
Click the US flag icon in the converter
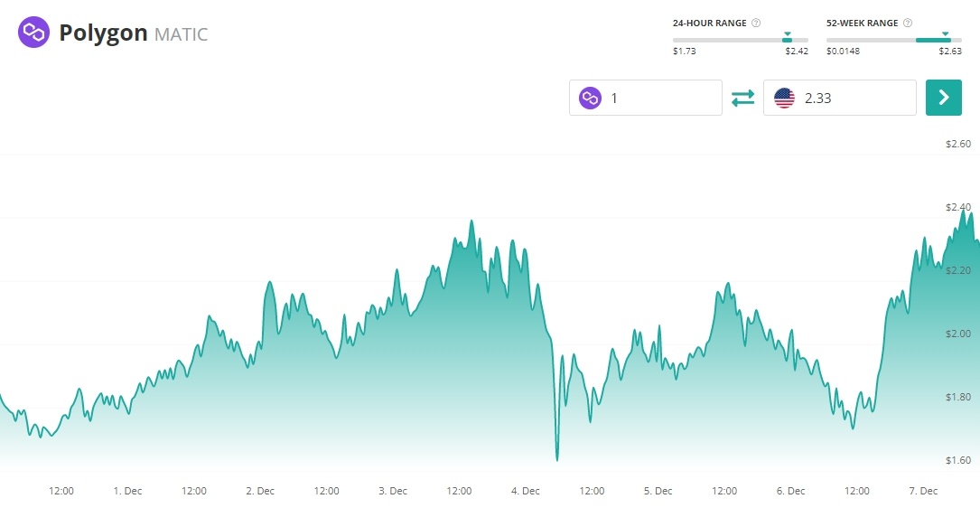(784, 98)
